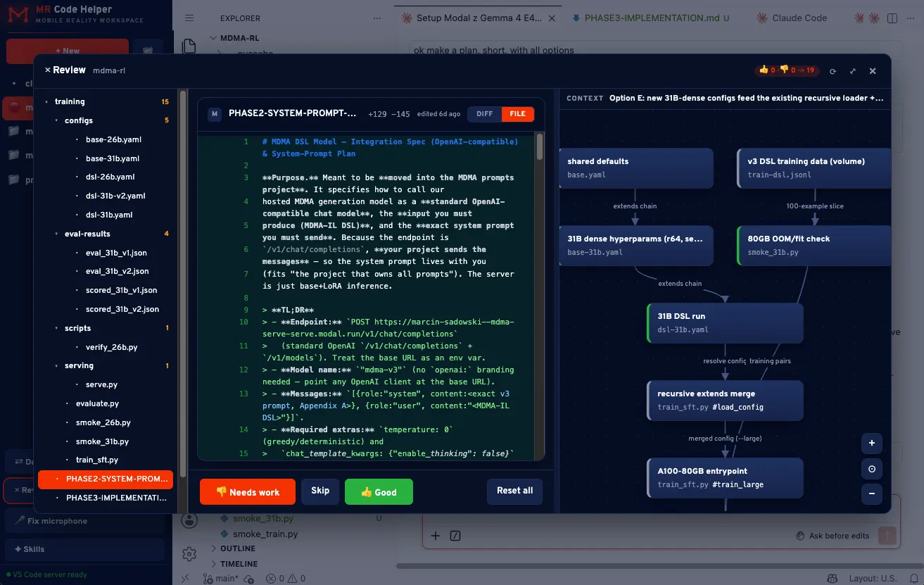This screenshot has width=924, height=585.
Task: Click the Reset all button
Action: click(x=514, y=491)
